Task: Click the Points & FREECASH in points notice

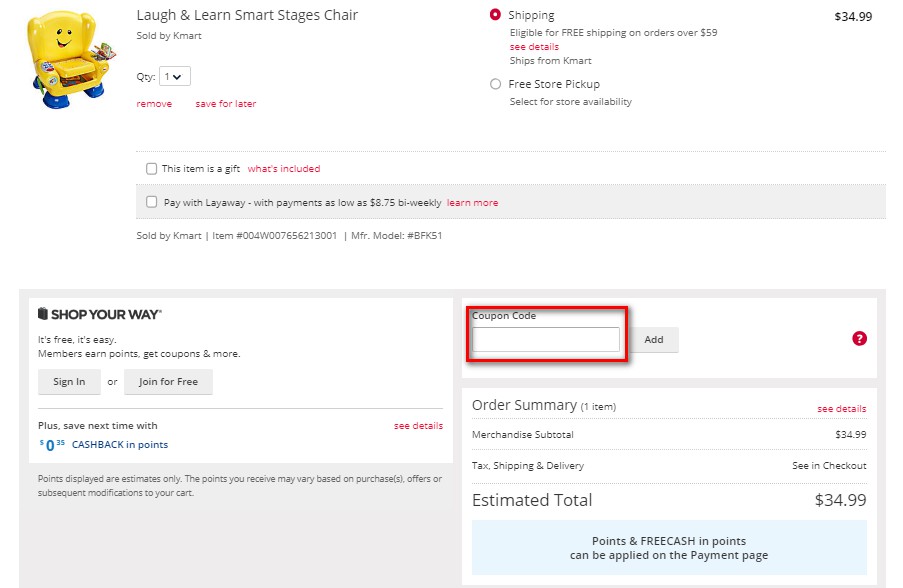Action: tap(669, 548)
